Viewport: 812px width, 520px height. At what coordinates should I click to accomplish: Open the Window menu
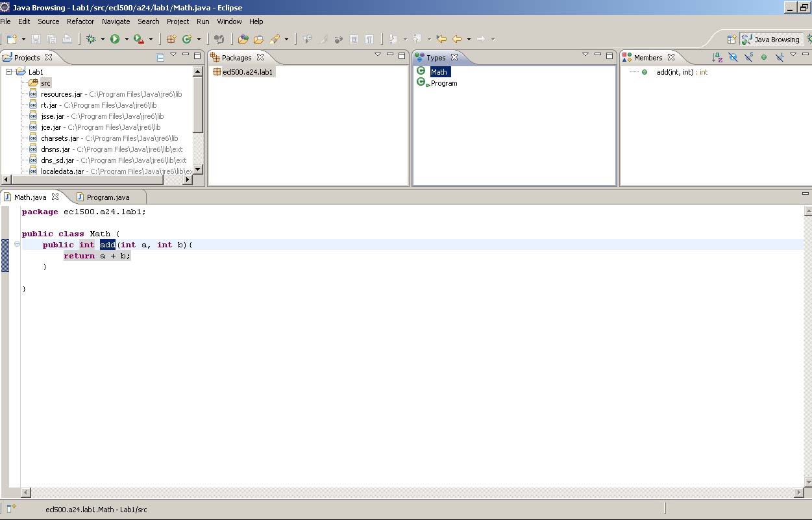[x=230, y=21]
